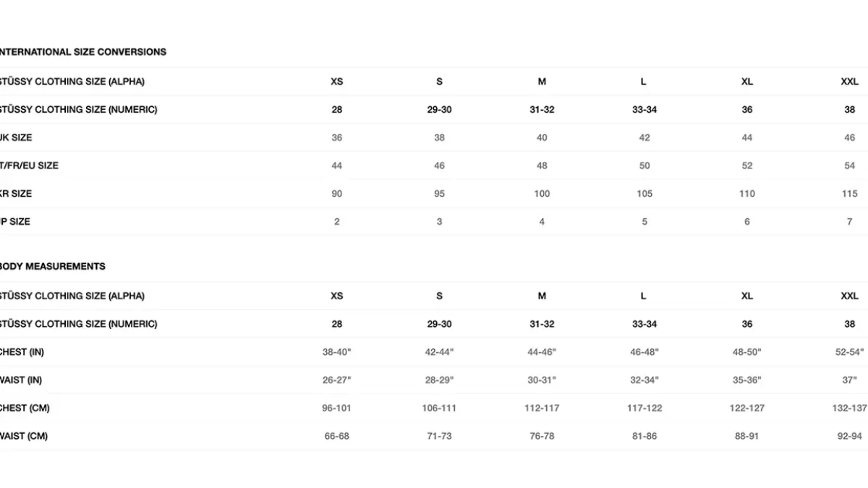The width and height of the screenshot is (868, 488).
Task: Select the Chest (IN) row label
Action: [22, 352]
